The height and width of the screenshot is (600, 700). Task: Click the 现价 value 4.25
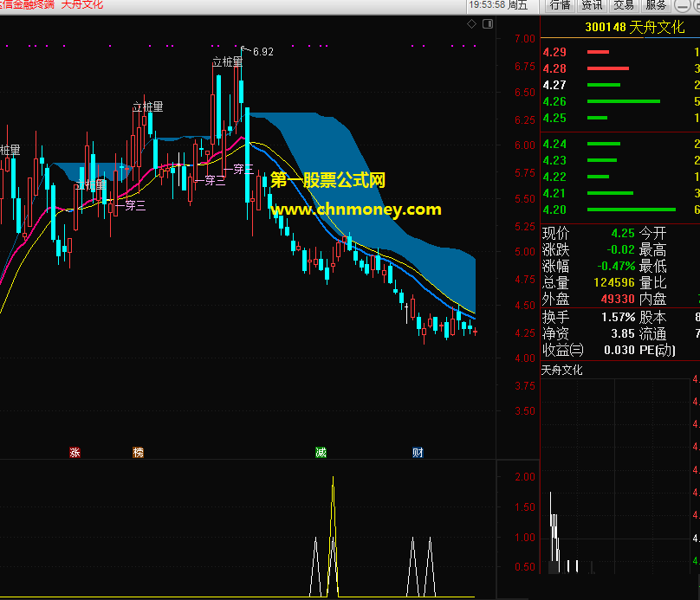tap(623, 233)
